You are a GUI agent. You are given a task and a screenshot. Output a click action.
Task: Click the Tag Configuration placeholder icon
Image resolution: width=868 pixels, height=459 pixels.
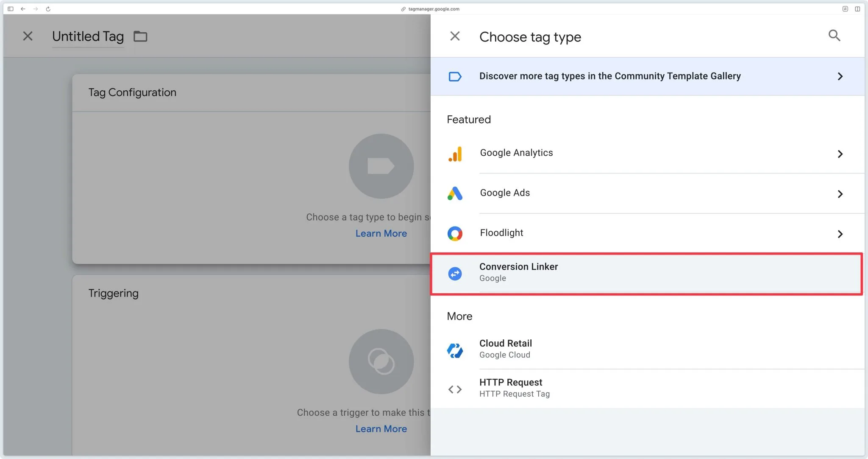381,166
